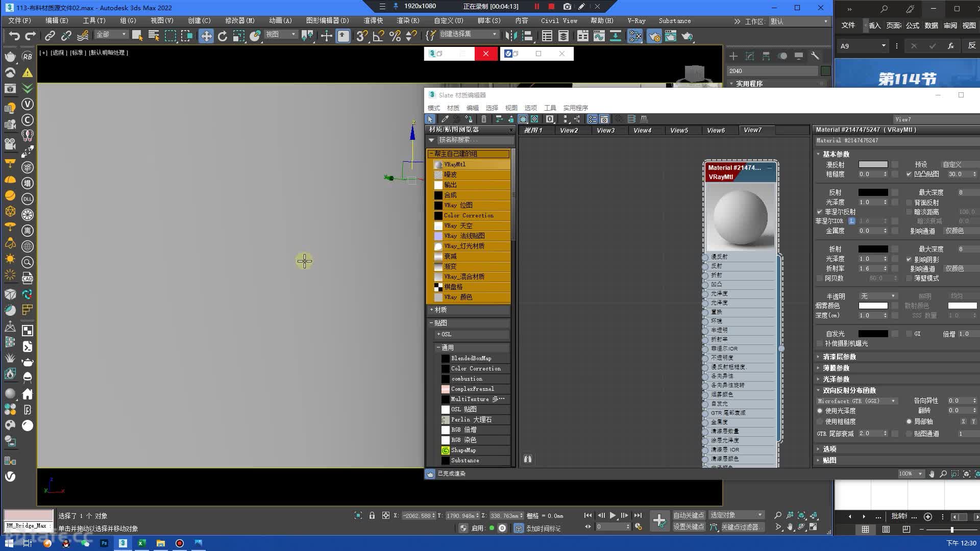Open the 修改器(M) menu
The image size is (980, 551).
(x=240, y=21)
